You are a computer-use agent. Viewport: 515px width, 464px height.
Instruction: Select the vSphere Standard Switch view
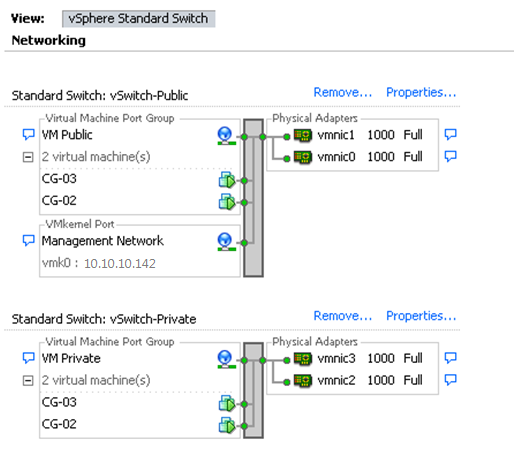pos(138,19)
